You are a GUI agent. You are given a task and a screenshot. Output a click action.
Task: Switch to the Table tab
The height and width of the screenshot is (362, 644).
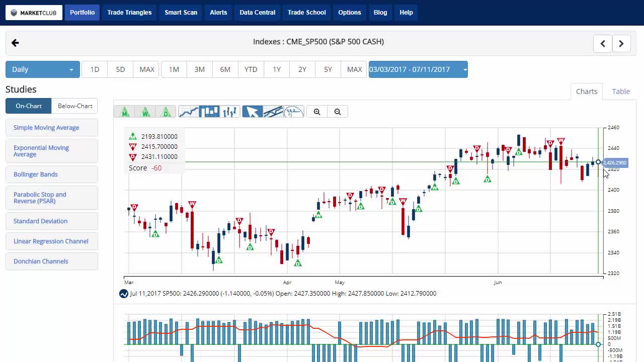[x=621, y=92]
